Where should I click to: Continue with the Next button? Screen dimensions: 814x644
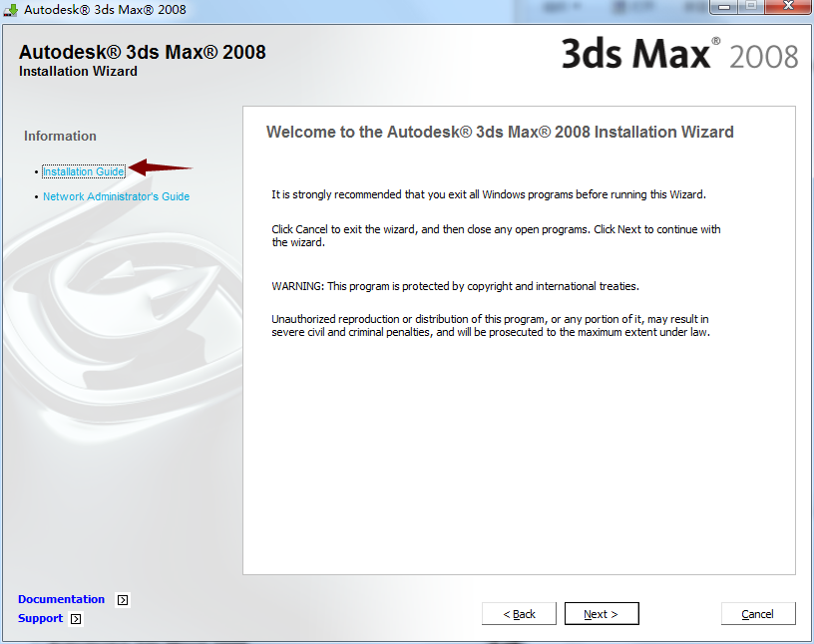click(x=602, y=614)
